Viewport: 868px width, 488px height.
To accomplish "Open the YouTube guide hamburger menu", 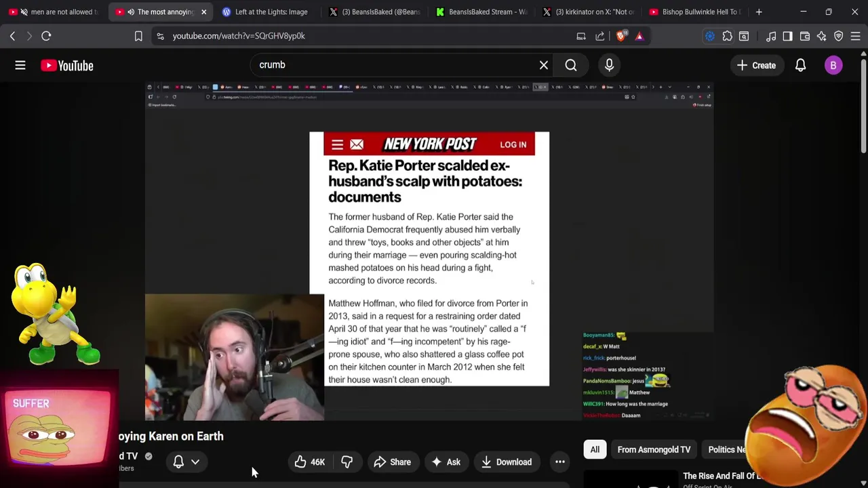I will point(20,66).
